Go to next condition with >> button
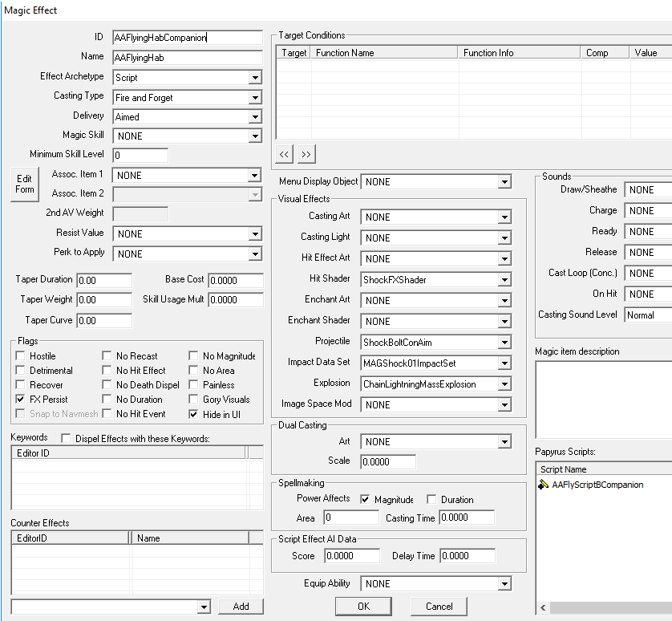This screenshot has width=672, height=621. tap(306, 154)
